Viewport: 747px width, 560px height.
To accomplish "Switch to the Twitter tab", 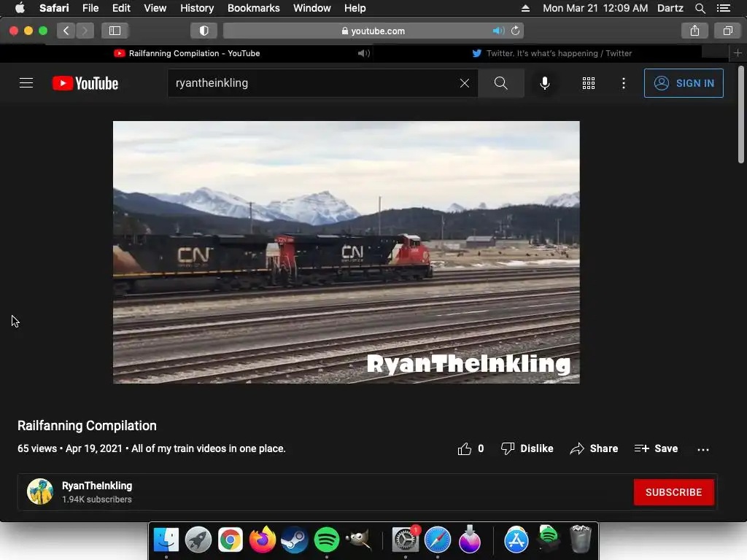I will [553, 53].
